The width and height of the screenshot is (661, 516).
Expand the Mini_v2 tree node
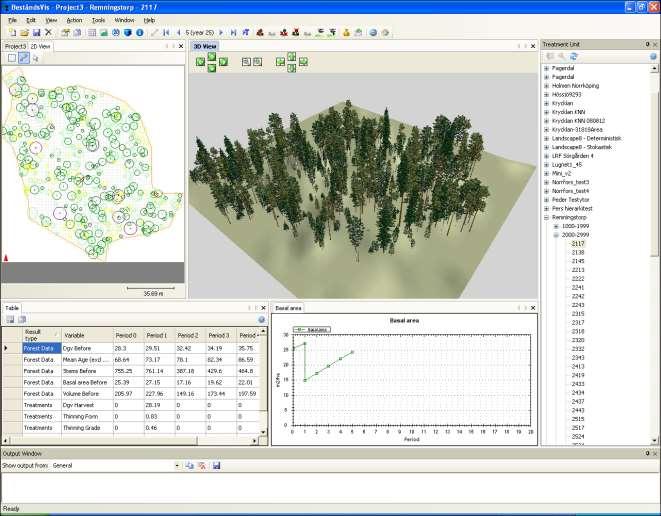[546, 174]
